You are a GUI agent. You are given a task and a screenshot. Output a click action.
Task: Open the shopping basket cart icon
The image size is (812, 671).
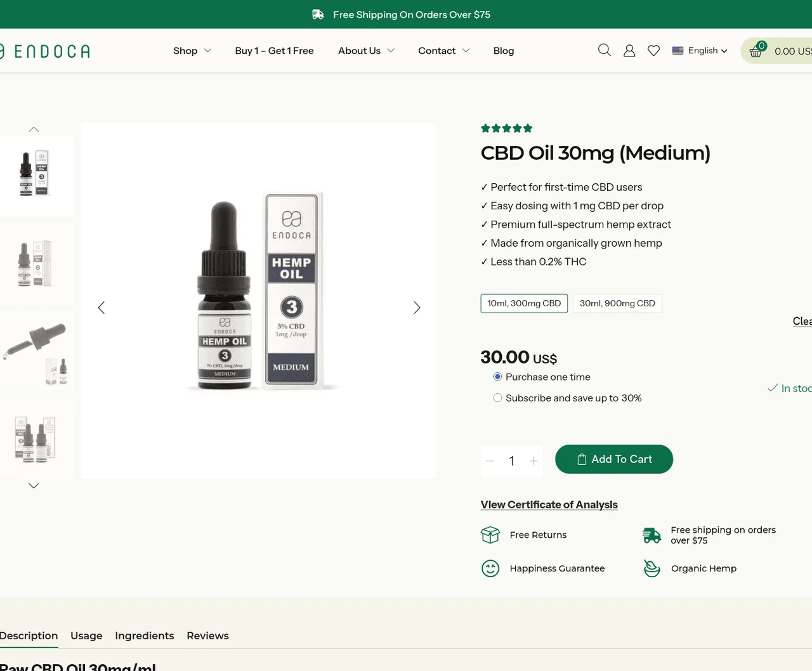click(756, 51)
